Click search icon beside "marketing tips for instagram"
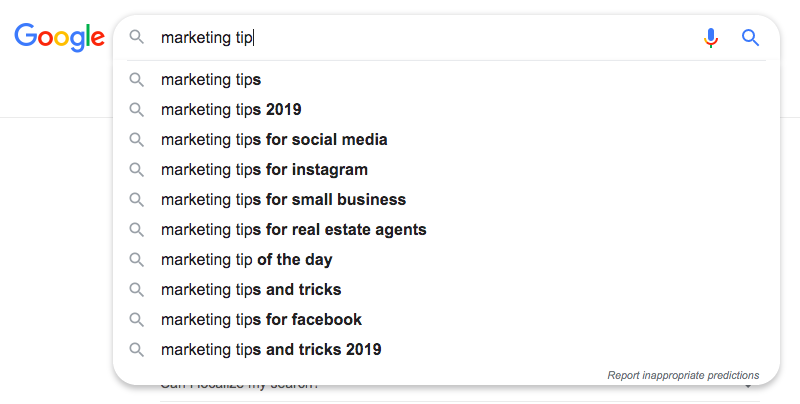 pyautogui.click(x=137, y=170)
